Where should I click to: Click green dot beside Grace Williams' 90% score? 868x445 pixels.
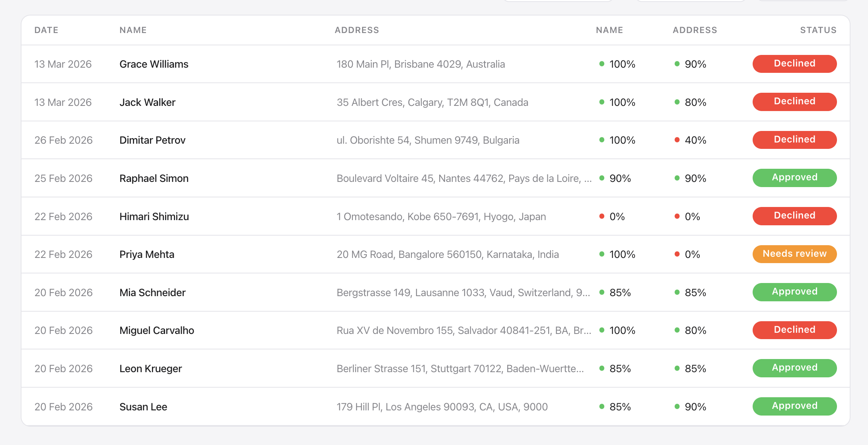pos(677,64)
